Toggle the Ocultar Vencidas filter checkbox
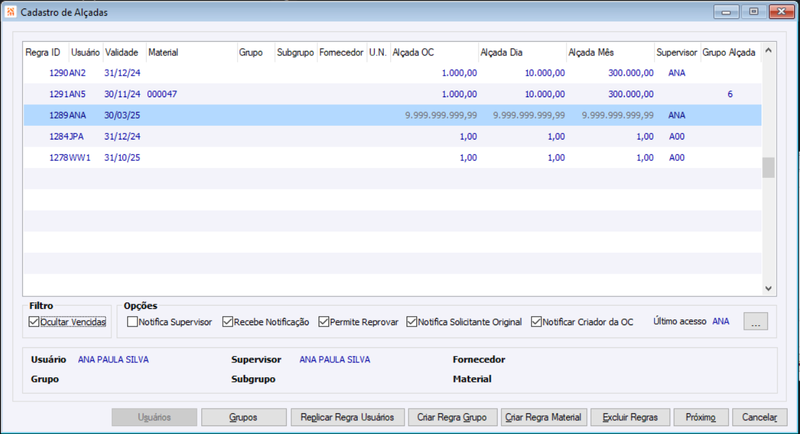The width and height of the screenshot is (800, 434). [34, 322]
